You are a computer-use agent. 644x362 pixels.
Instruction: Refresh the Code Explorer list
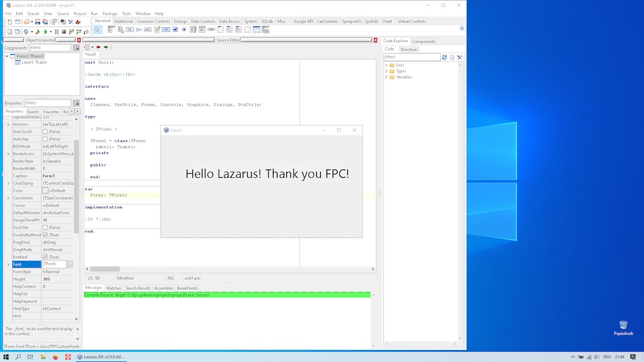tap(445, 57)
